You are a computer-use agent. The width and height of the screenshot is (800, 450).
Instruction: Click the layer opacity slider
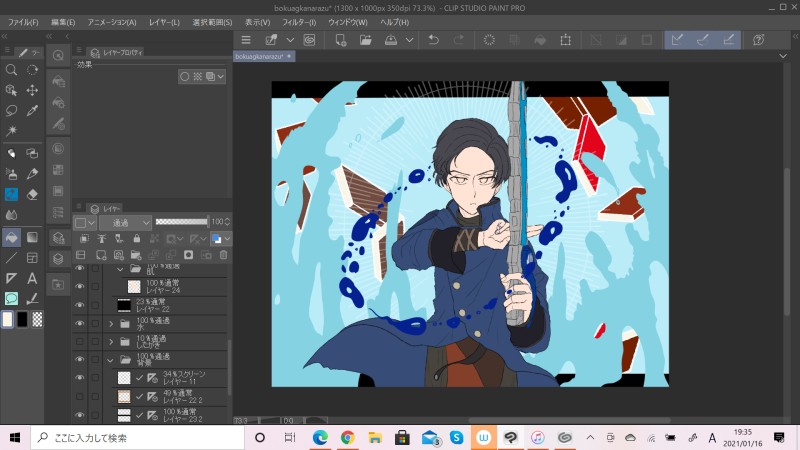(x=182, y=222)
